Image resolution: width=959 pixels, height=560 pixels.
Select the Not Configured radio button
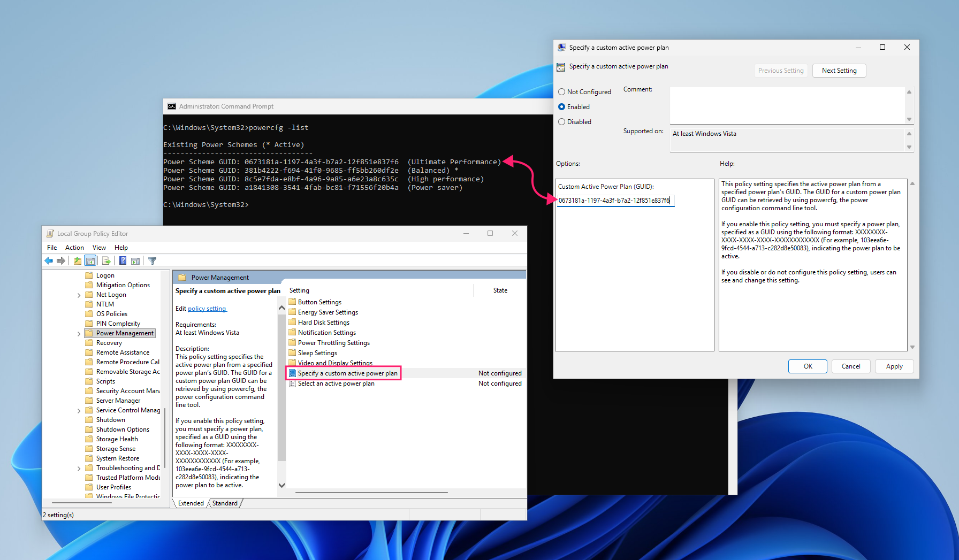point(562,92)
